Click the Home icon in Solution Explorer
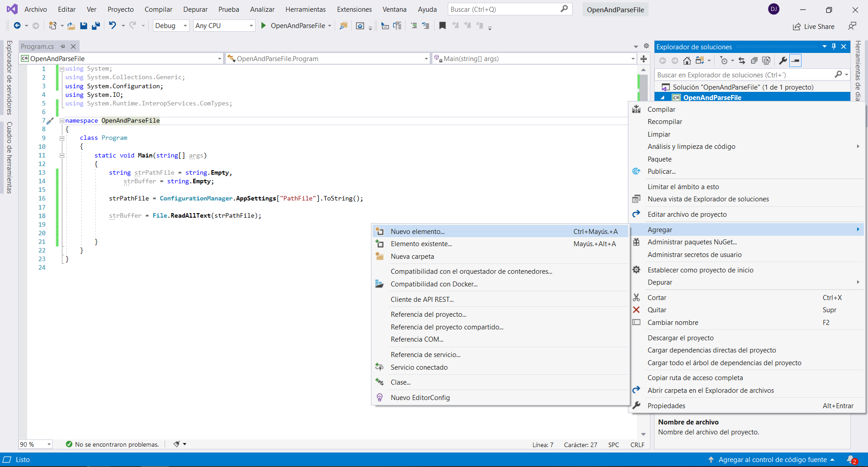 (687, 61)
